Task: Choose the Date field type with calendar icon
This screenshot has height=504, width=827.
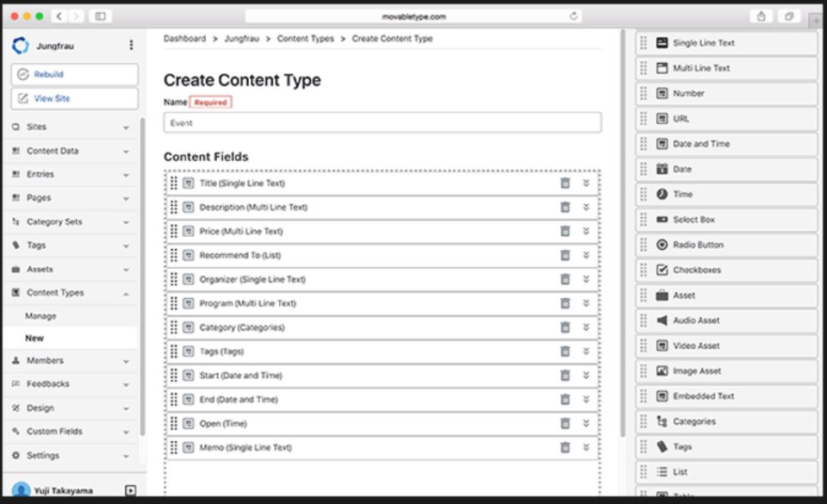Action: (728, 169)
